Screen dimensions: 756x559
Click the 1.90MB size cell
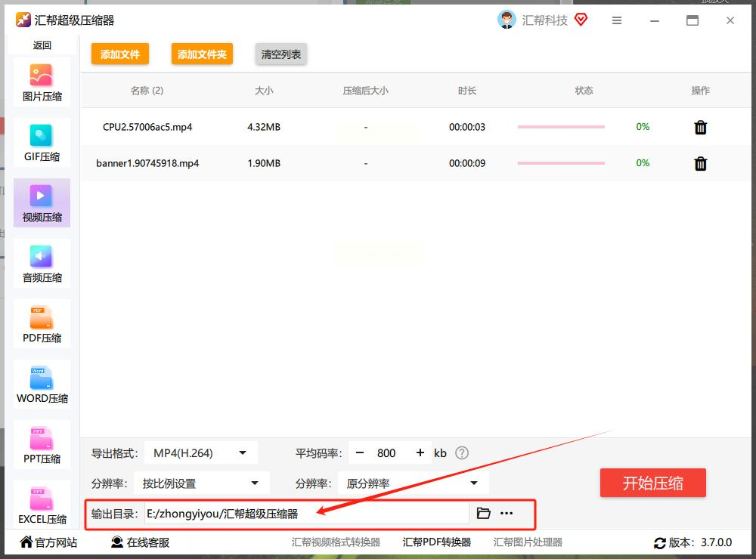pos(264,163)
